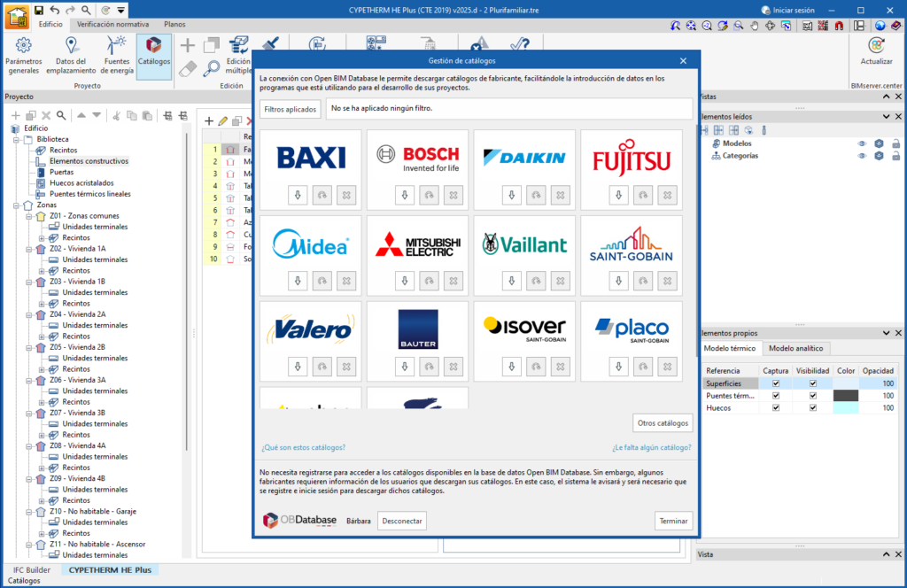This screenshot has width=907, height=588.
Task: Delete the DAIKIN catalog with X icon
Action: click(561, 195)
